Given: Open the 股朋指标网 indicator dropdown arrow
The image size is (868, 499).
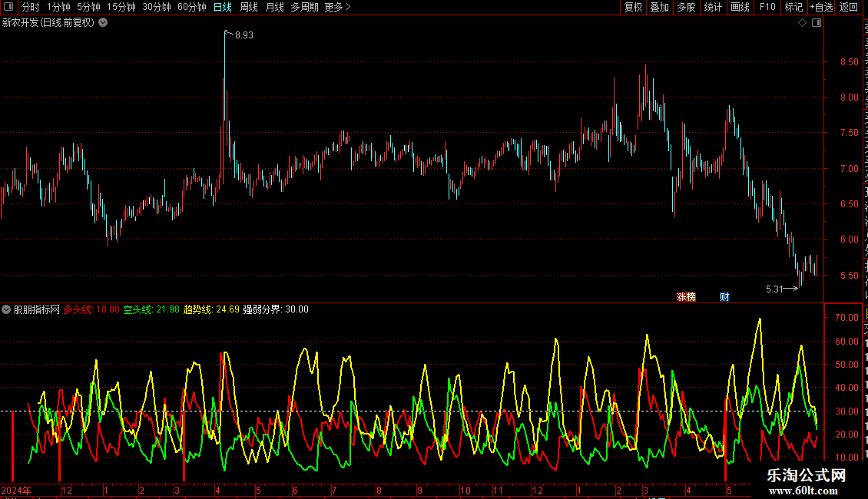Looking at the screenshot, I should point(6,310).
